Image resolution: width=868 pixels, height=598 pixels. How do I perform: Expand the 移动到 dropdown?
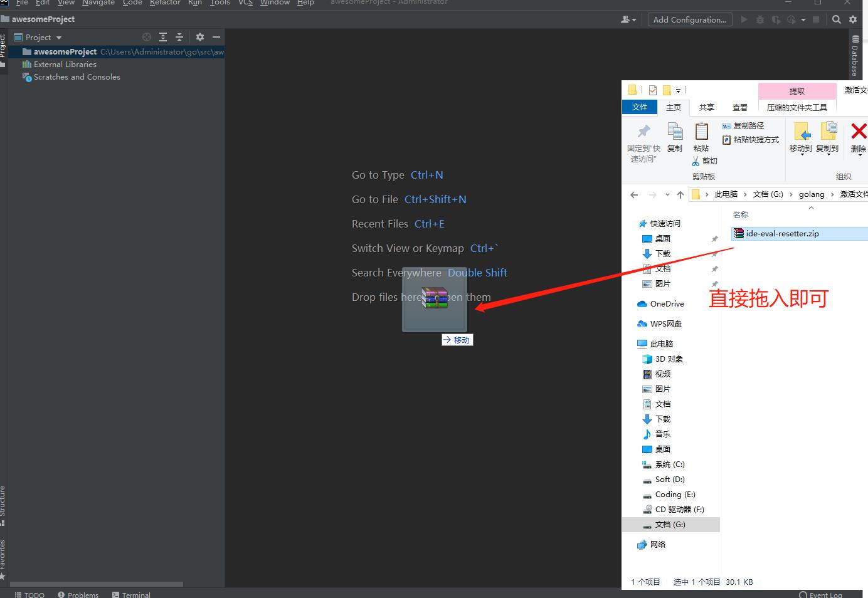click(x=801, y=153)
